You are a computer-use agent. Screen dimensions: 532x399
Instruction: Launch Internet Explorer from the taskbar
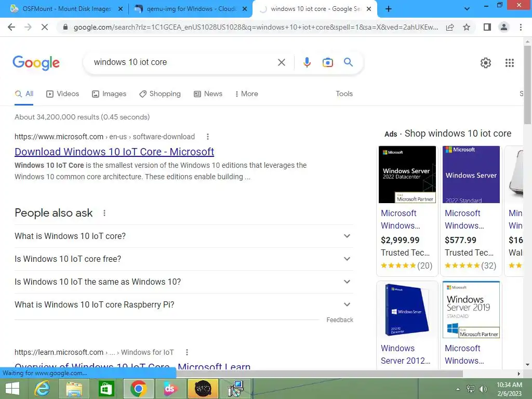coord(43,389)
